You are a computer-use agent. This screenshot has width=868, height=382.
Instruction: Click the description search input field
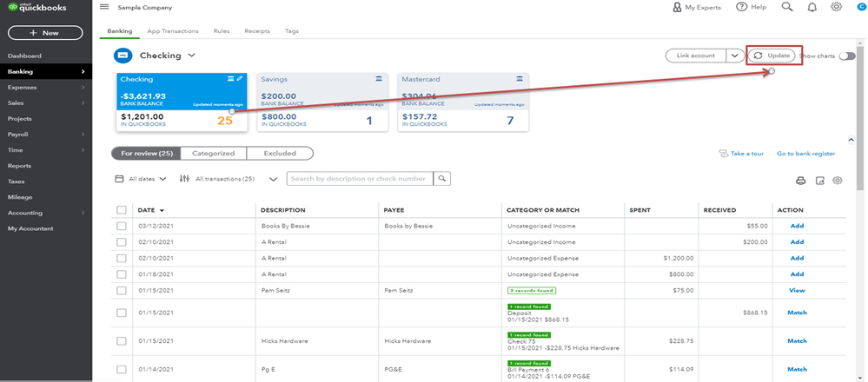click(360, 179)
